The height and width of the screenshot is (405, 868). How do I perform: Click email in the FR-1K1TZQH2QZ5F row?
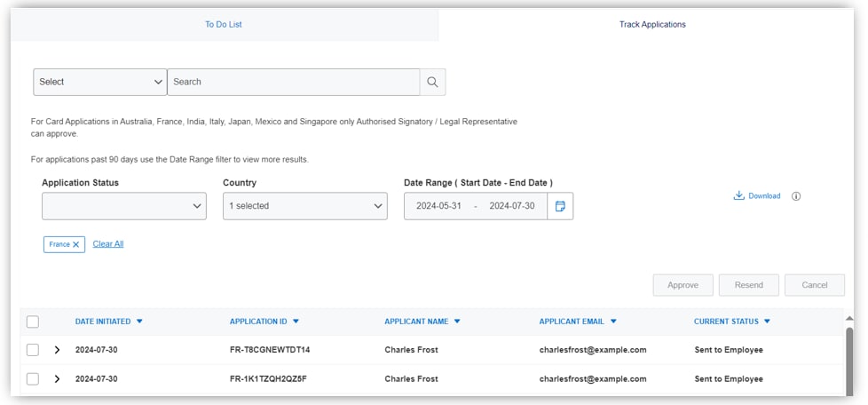click(x=593, y=379)
